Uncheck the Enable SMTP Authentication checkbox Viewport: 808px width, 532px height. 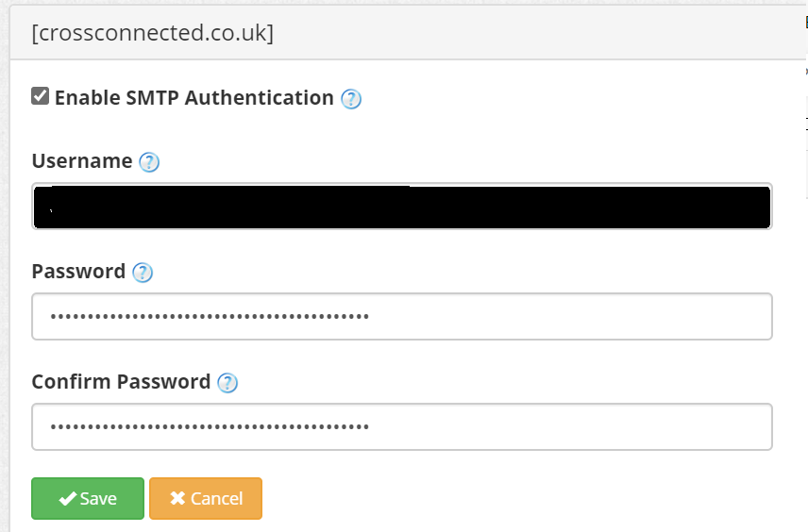[41, 96]
